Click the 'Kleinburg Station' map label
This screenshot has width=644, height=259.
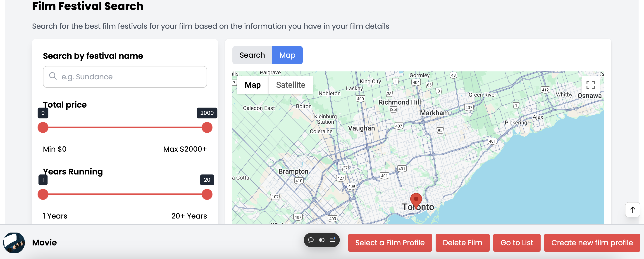point(325,119)
